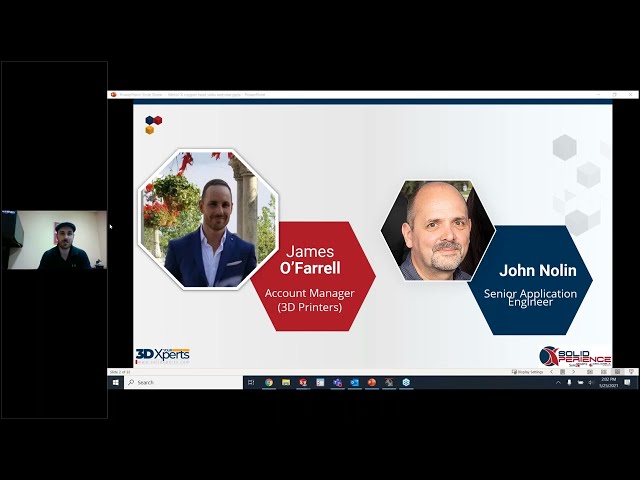Open Microsoft Teams from the taskbar
This screenshot has width=640, height=480.
(337, 382)
